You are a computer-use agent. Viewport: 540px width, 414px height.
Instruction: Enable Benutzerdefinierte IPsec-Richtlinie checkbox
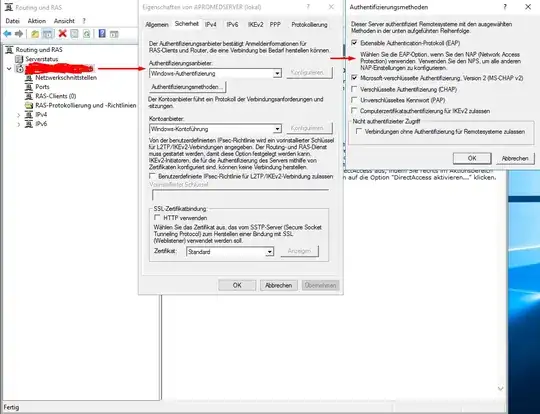[152, 176]
